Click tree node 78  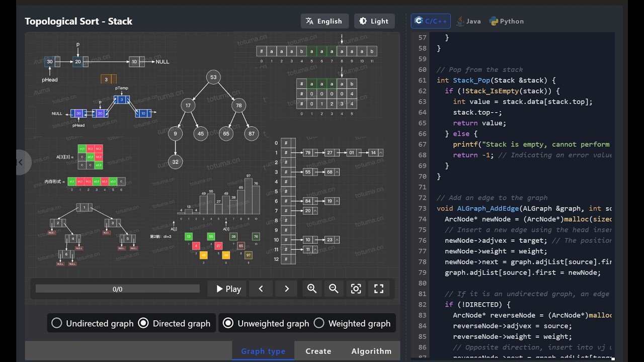239,105
